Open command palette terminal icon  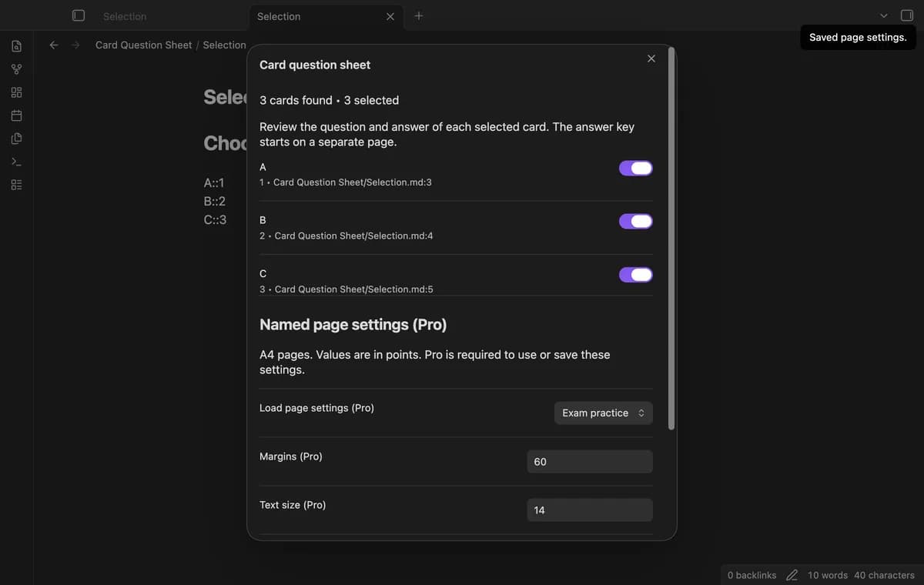point(16,162)
